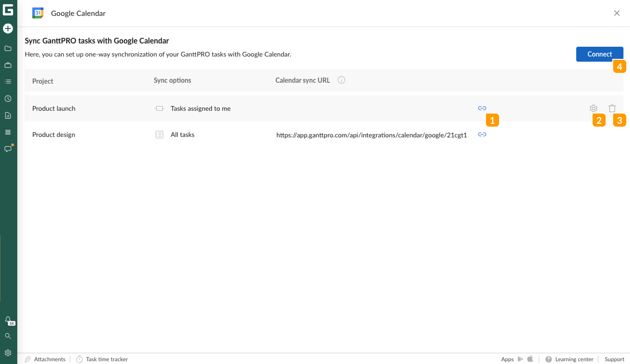Open time log clock icon in sidebar
The width and height of the screenshot is (630, 364).
pyautogui.click(x=8, y=98)
